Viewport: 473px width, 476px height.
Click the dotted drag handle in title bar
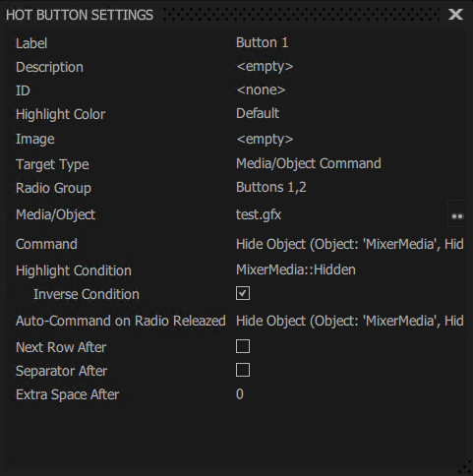point(302,15)
